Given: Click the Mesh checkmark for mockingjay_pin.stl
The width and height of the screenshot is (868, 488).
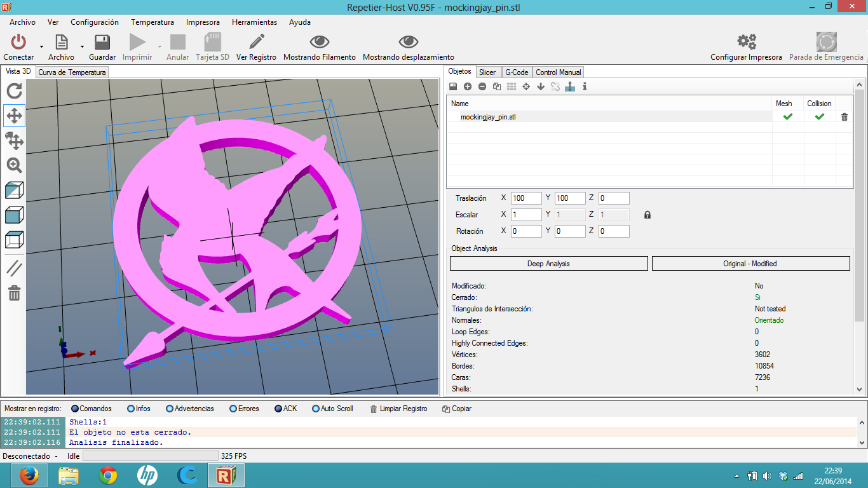Looking at the screenshot, I should (x=788, y=117).
